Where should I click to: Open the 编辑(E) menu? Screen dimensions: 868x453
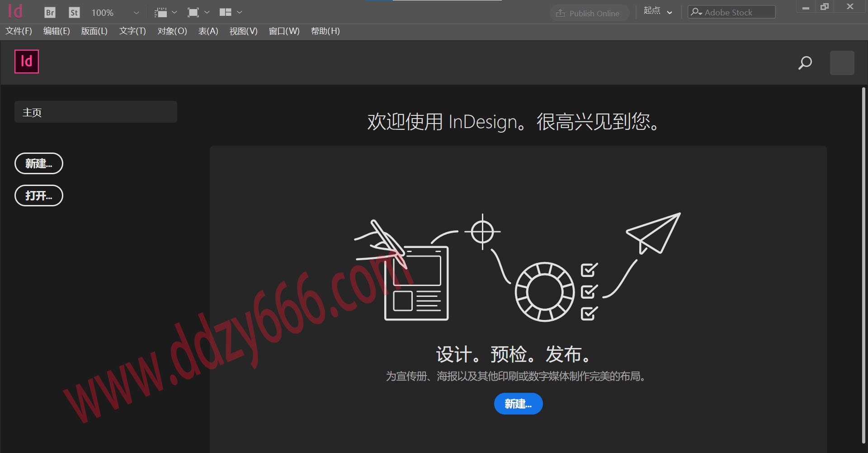click(57, 31)
